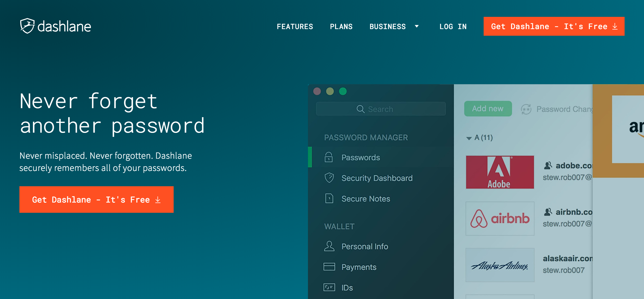This screenshot has height=299, width=644.
Task: Open Personal Info in Wallet section
Action: (365, 246)
